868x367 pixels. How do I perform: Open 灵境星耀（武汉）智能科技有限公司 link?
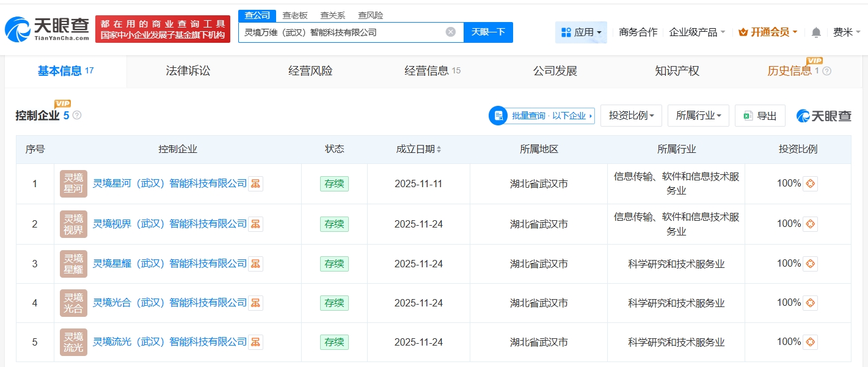[169, 264]
